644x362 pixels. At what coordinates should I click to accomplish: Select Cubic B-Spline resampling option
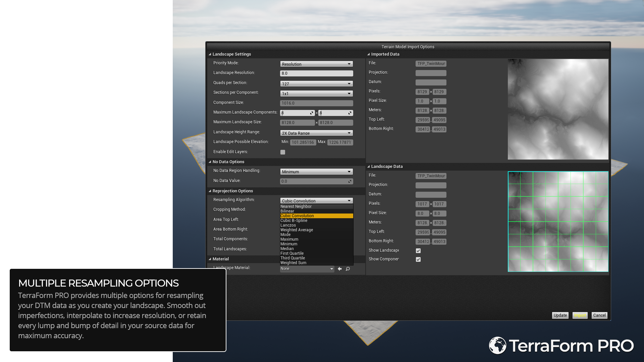click(317, 221)
